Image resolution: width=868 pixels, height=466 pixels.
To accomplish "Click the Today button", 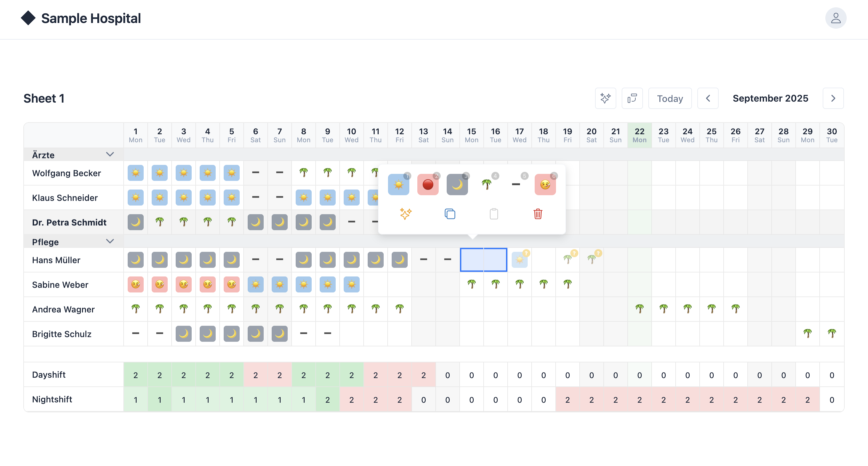I will coord(670,98).
